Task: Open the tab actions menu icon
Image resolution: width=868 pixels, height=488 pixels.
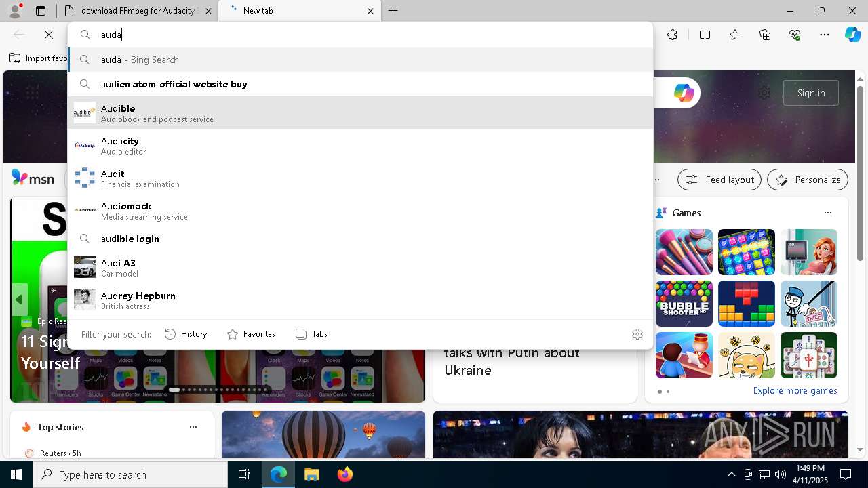Action: (41, 11)
